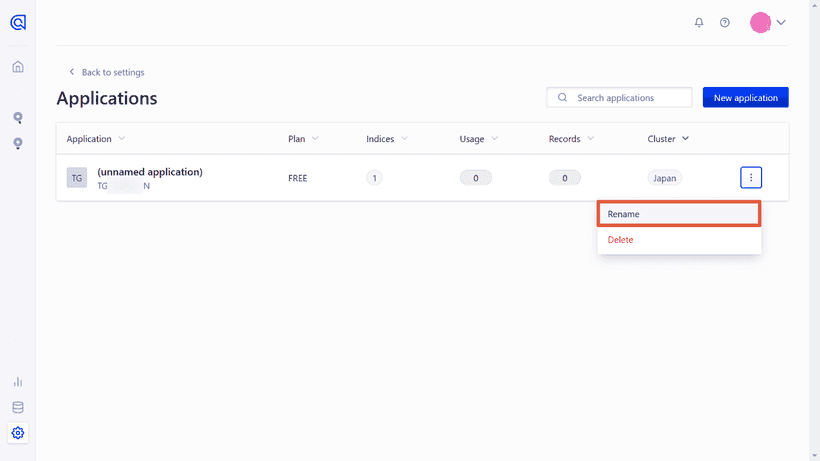Click the Usage 0 badge
Viewport: 820px width, 461px height.
pyautogui.click(x=475, y=178)
